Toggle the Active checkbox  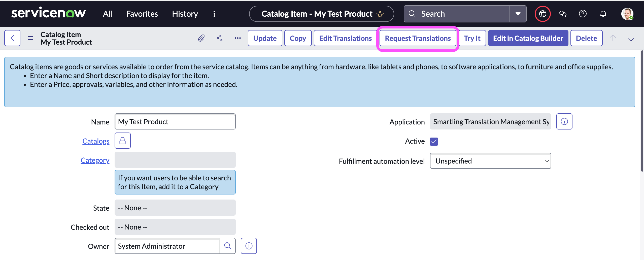tap(434, 141)
